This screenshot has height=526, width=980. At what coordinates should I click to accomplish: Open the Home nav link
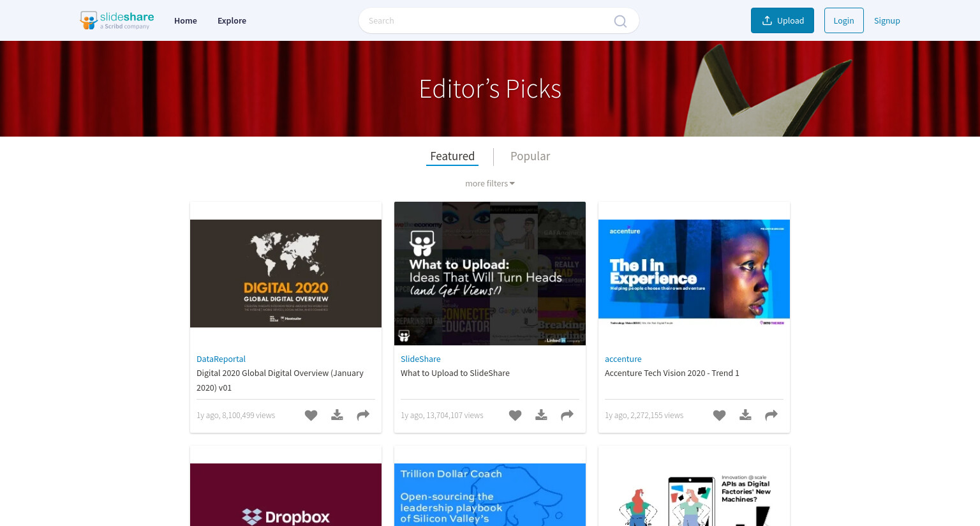tap(186, 20)
